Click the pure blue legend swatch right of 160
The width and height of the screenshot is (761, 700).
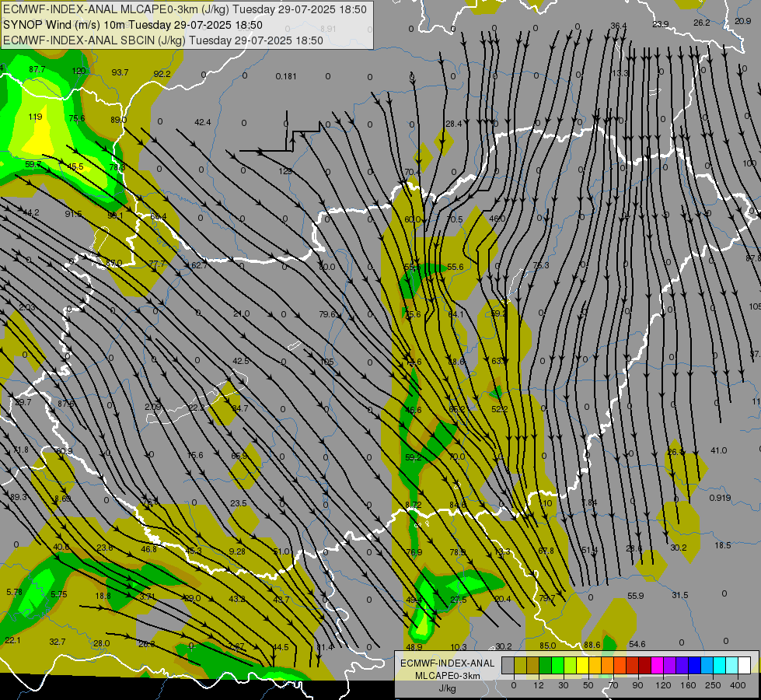[x=694, y=665]
